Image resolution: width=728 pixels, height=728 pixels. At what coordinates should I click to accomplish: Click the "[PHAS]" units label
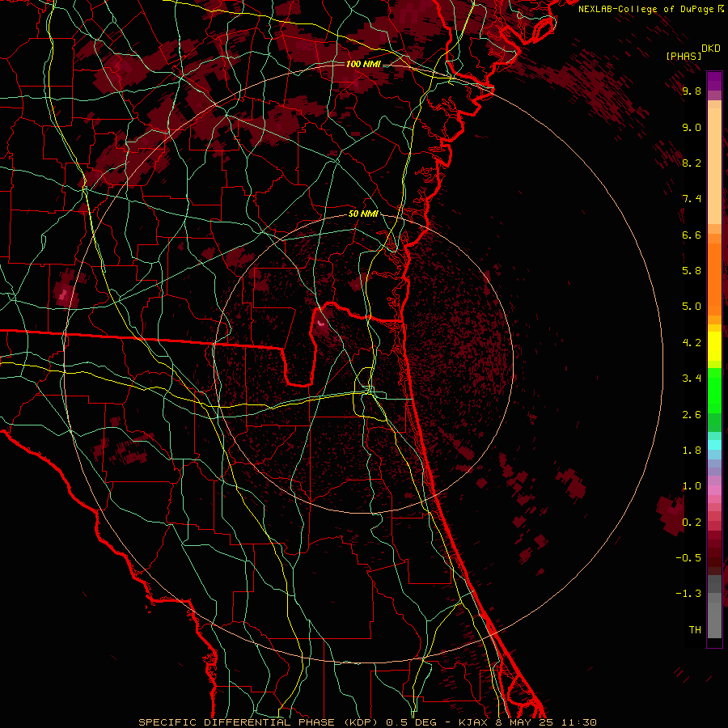684,57
